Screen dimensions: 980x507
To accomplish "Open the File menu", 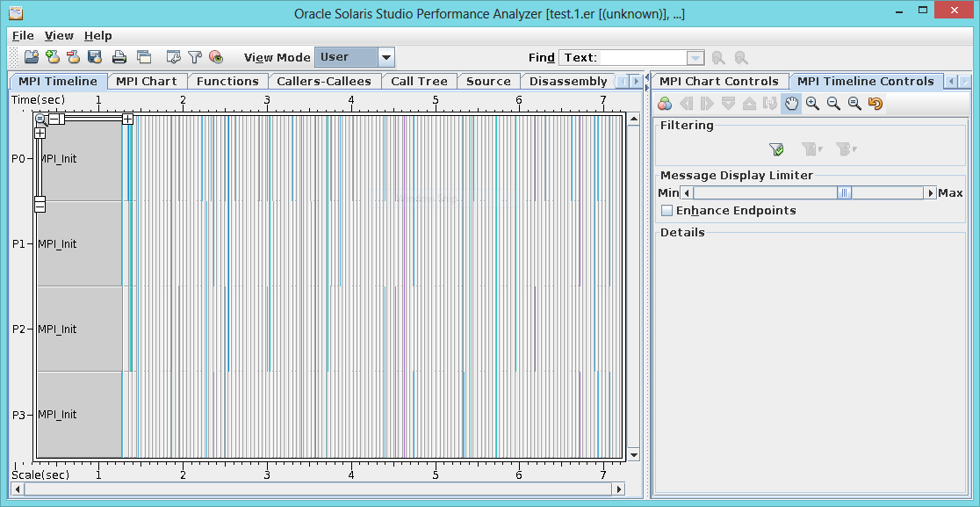I will click(x=23, y=36).
